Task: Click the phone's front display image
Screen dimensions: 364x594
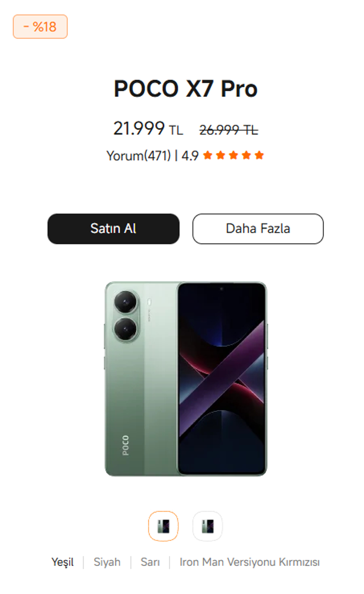Action: (x=222, y=378)
